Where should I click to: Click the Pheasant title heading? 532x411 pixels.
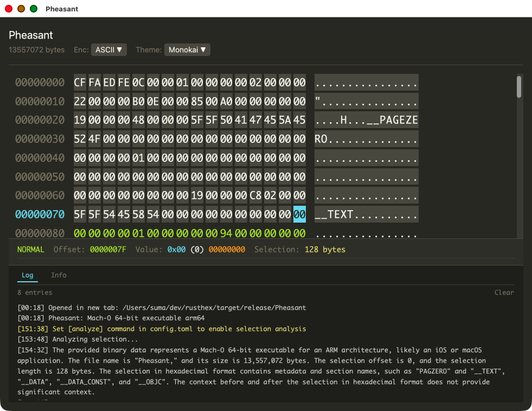tap(30, 35)
